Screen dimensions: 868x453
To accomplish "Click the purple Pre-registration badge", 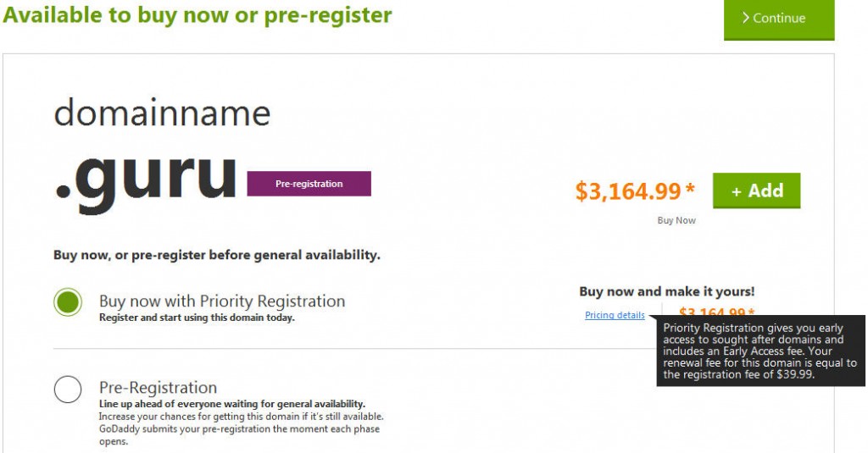I will tap(309, 184).
